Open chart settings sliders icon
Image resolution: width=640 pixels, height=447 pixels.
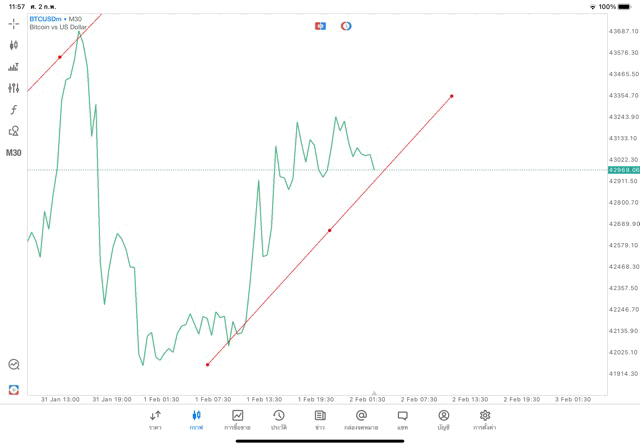(14, 88)
